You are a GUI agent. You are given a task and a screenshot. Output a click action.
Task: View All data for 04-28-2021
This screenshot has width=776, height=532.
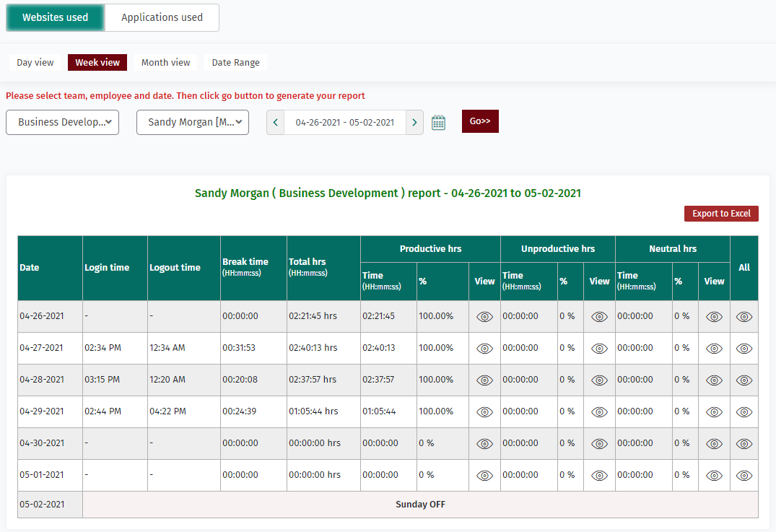[x=744, y=380]
